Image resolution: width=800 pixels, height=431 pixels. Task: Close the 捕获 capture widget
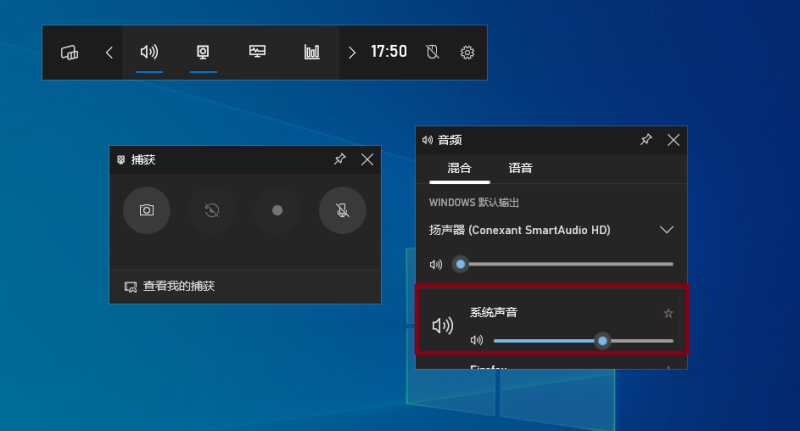[x=367, y=160]
